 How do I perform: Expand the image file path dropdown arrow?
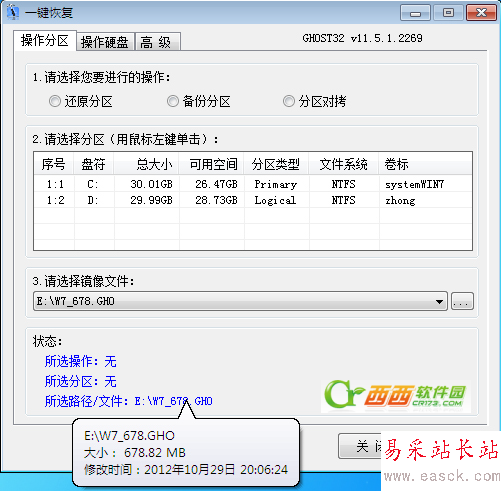439,301
